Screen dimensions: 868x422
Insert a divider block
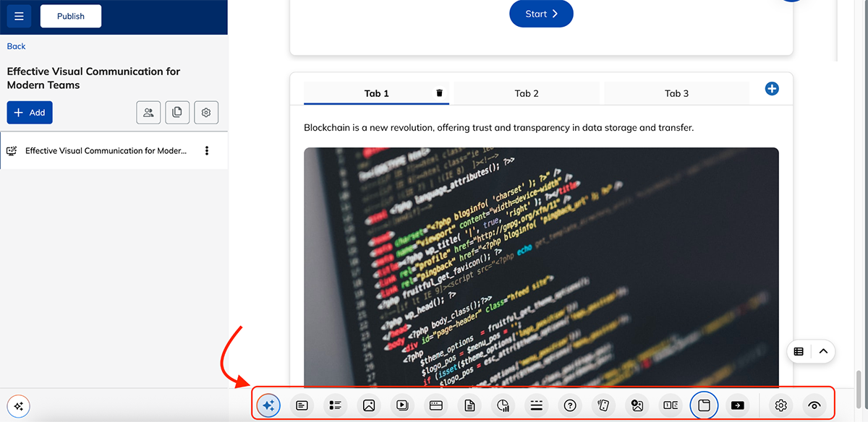536,405
